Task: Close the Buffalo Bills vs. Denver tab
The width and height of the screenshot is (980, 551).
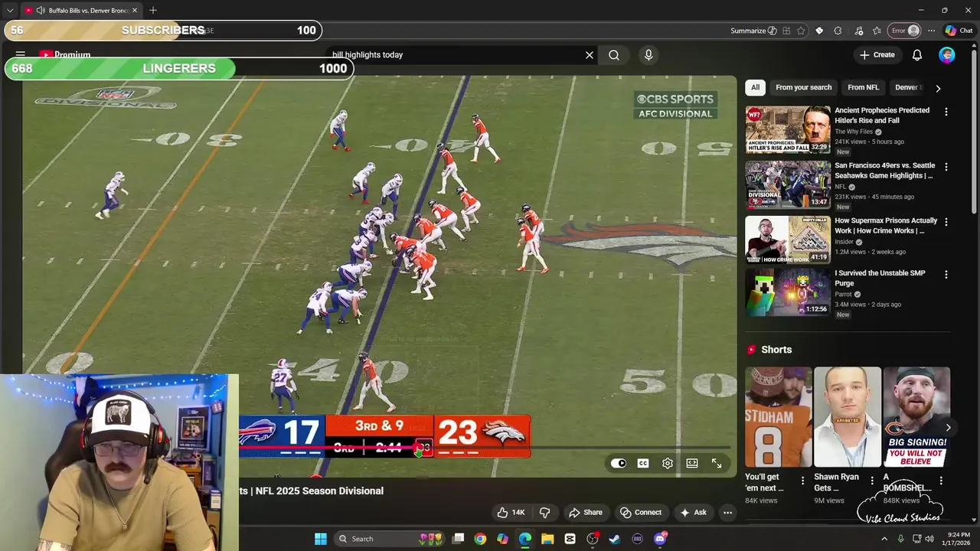Action: click(x=135, y=10)
